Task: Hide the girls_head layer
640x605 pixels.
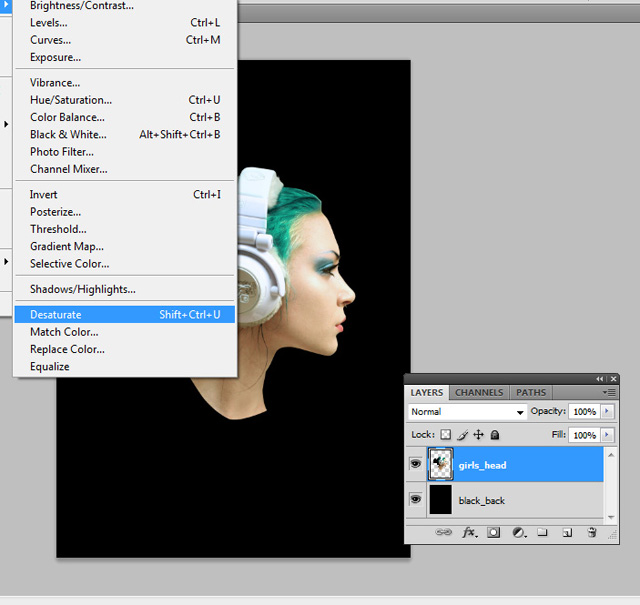Action: [x=415, y=465]
